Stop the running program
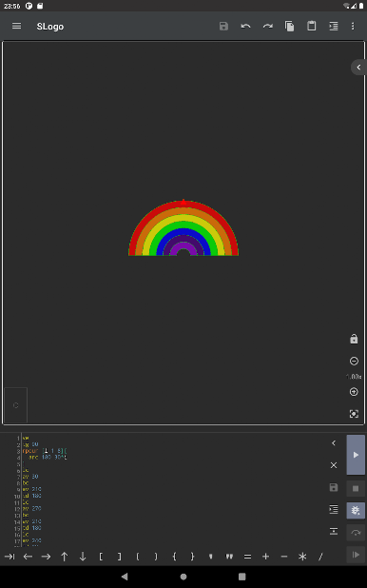This screenshot has height=588, width=367. point(356,489)
